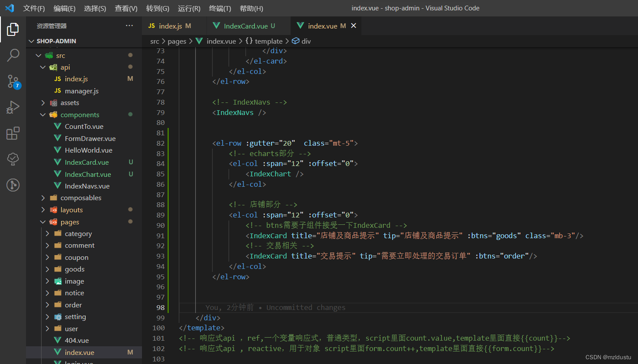Viewport: 638px width, 364px height.
Task: Click the 404.vue file icon
Action: pyautogui.click(x=58, y=340)
